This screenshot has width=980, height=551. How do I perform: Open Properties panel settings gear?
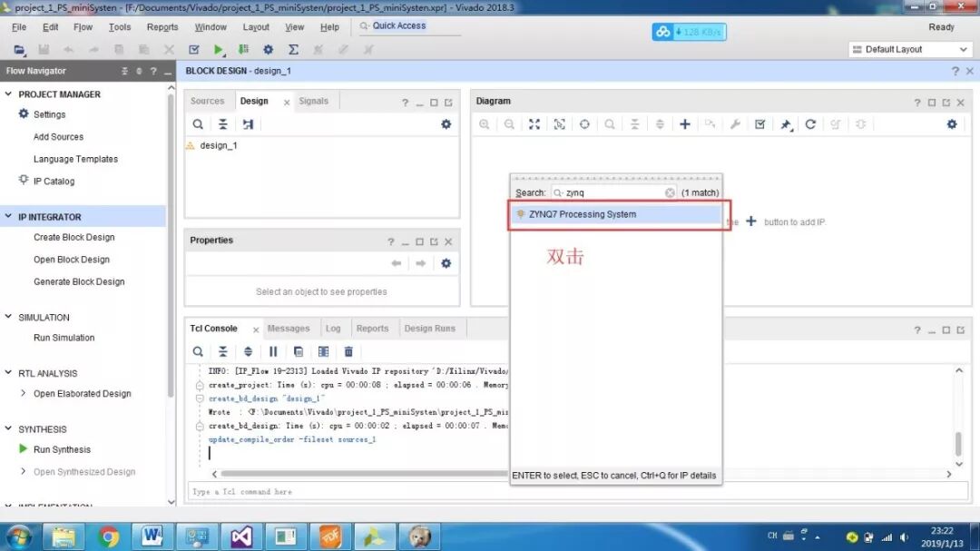click(x=446, y=263)
